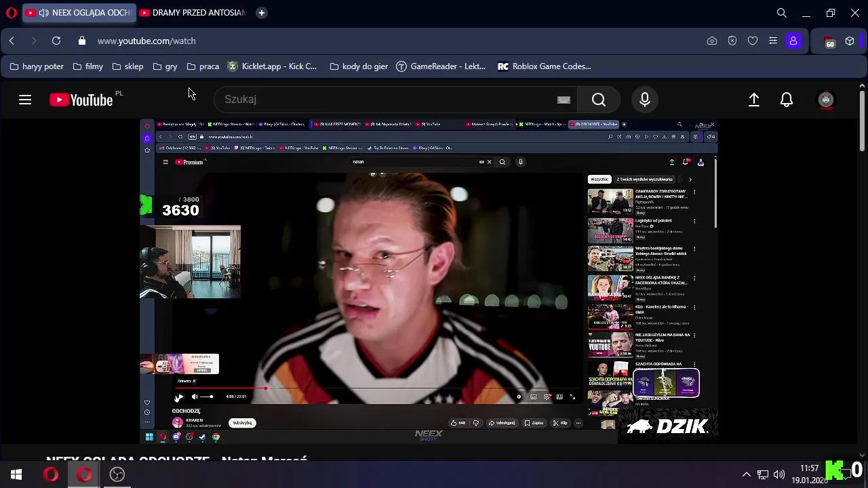Image resolution: width=868 pixels, height=488 pixels.
Task: Go forward to the next page
Action: 33,41
